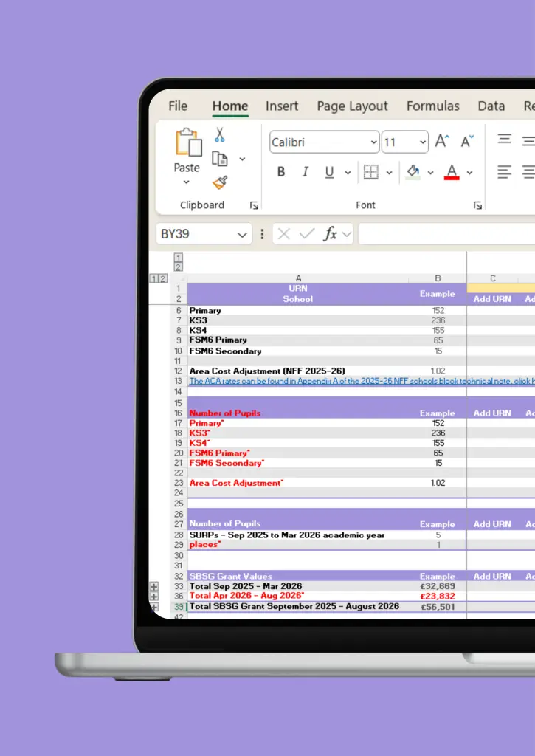Click the Insert Function fx icon
The width and height of the screenshot is (535, 756).
[330, 234]
